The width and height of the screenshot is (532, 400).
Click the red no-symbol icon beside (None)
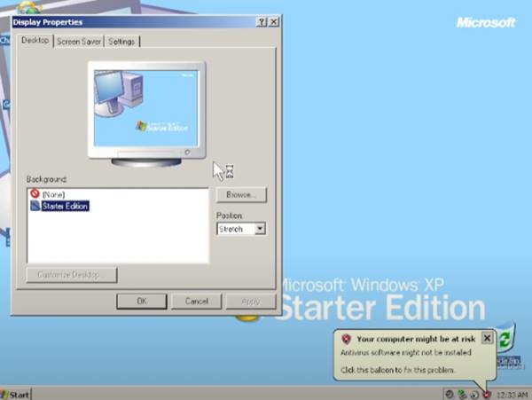[x=35, y=193]
